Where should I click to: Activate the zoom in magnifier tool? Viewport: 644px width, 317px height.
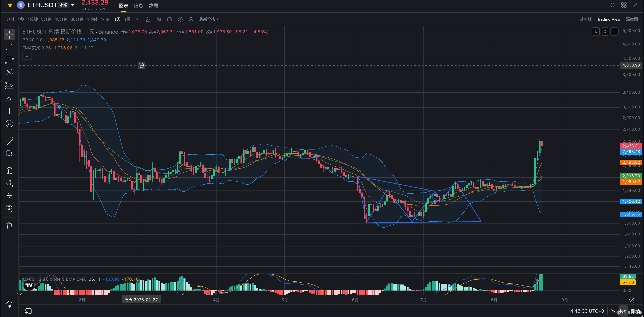[x=9, y=153]
